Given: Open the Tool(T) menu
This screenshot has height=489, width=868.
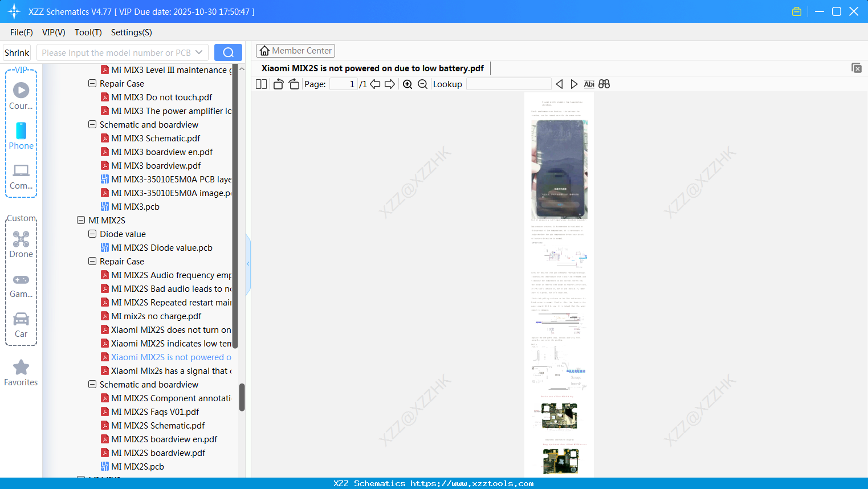Looking at the screenshot, I should pos(88,32).
